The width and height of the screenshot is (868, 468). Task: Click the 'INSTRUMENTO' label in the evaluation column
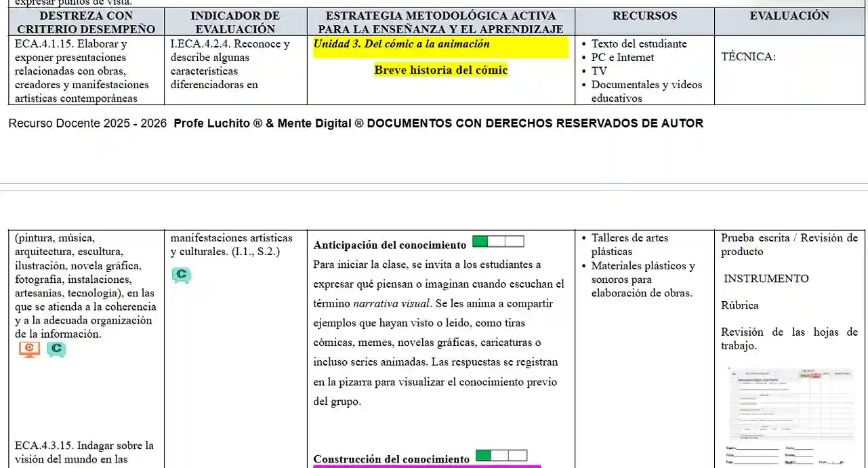[766, 278]
